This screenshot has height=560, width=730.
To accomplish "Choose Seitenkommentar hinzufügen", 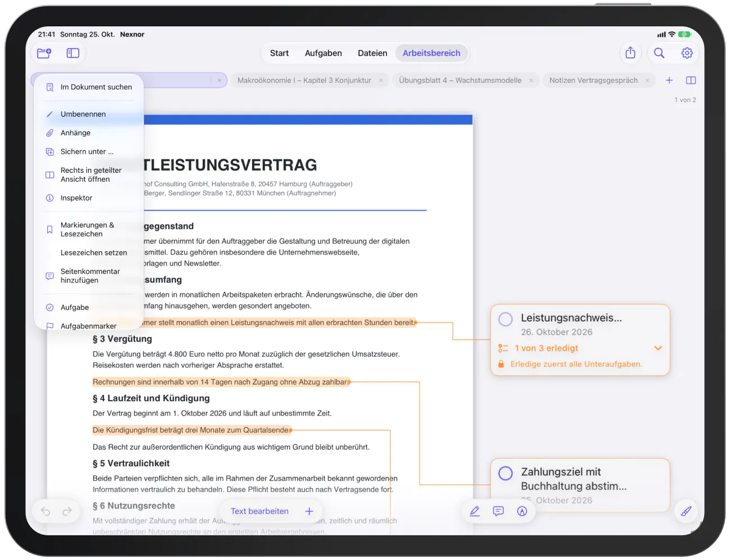I will coord(89,276).
